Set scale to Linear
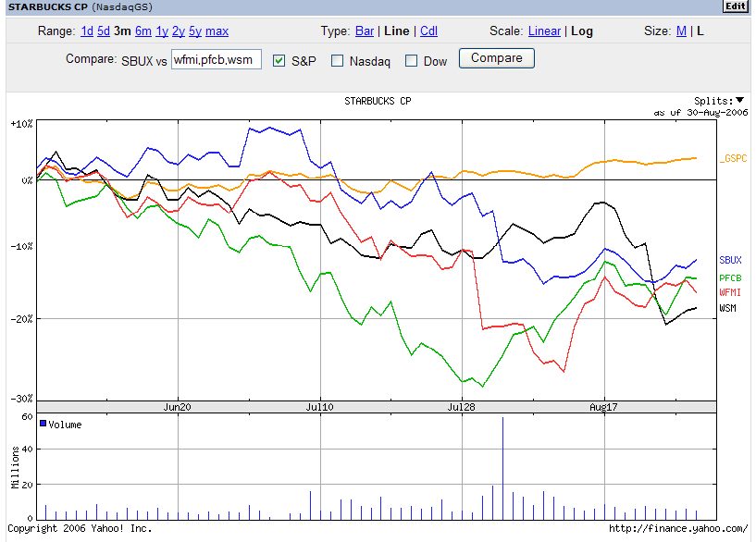 pos(544,31)
